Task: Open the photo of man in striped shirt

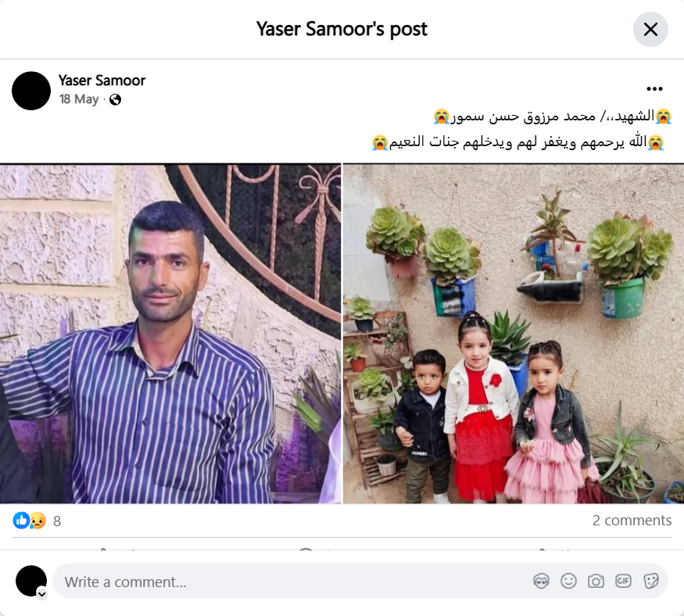Action: 170,334
